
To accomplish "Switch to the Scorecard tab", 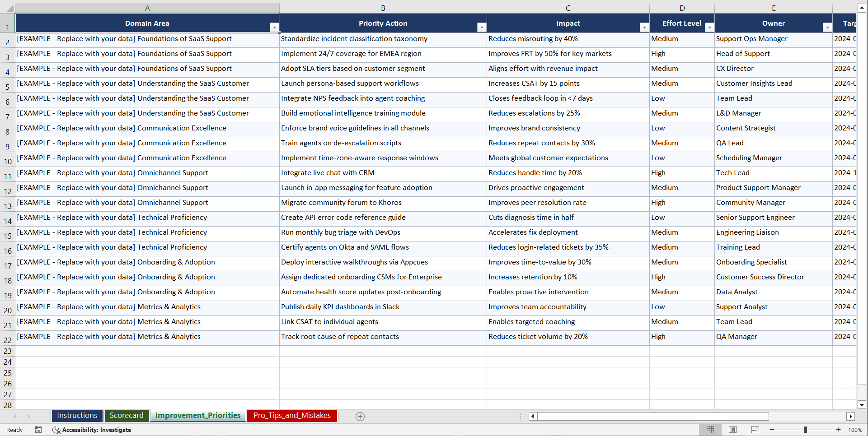I will click(x=127, y=415).
